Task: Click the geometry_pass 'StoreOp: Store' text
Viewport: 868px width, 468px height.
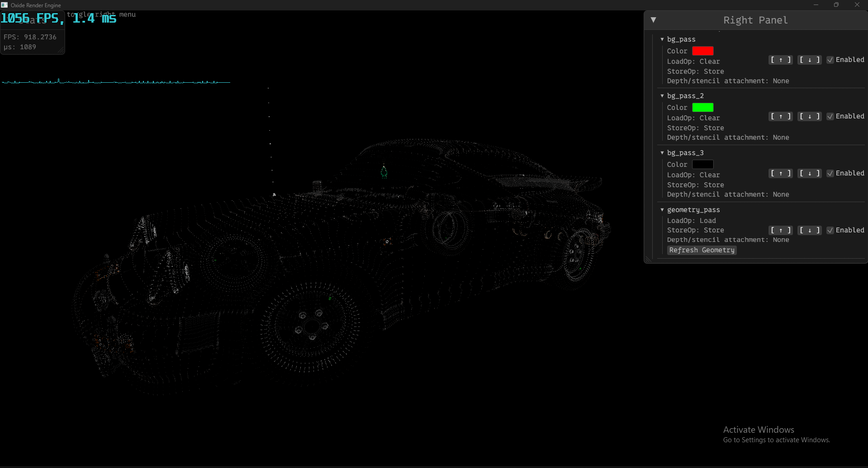Action: pos(695,230)
